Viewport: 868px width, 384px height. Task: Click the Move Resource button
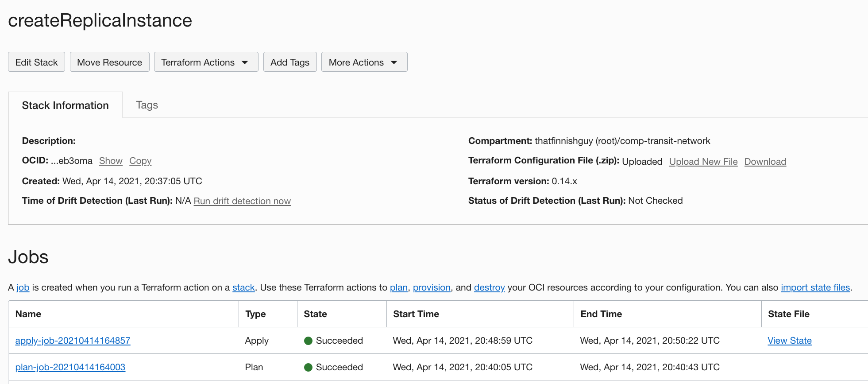coord(109,62)
